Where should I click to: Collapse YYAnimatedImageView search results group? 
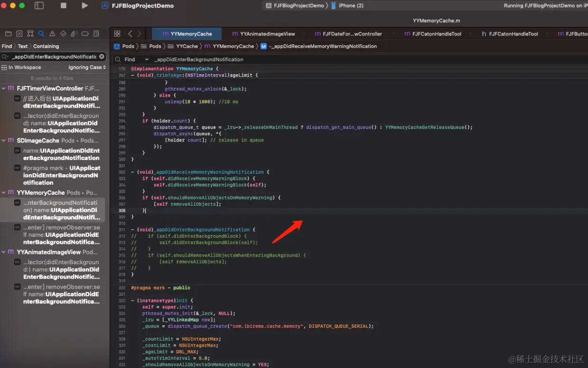(x=4, y=252)
